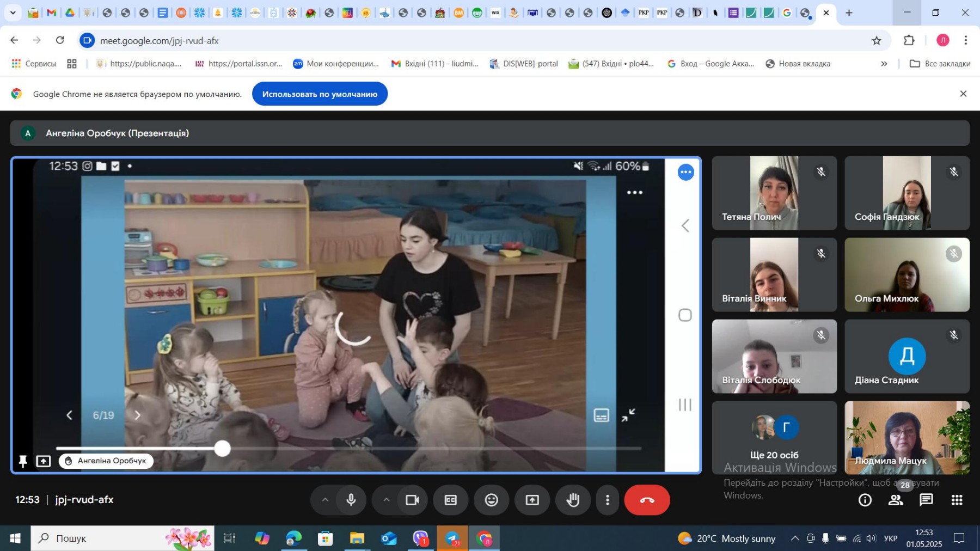Click 'Использовать по умолчанию' button
Screen dimensions: 980x551
(320, 94)
